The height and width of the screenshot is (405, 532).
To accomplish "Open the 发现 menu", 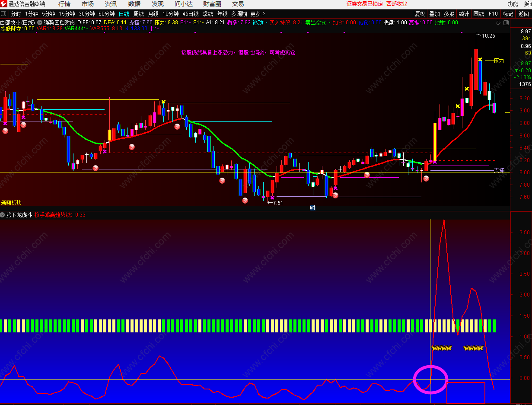I will [158, 4].
